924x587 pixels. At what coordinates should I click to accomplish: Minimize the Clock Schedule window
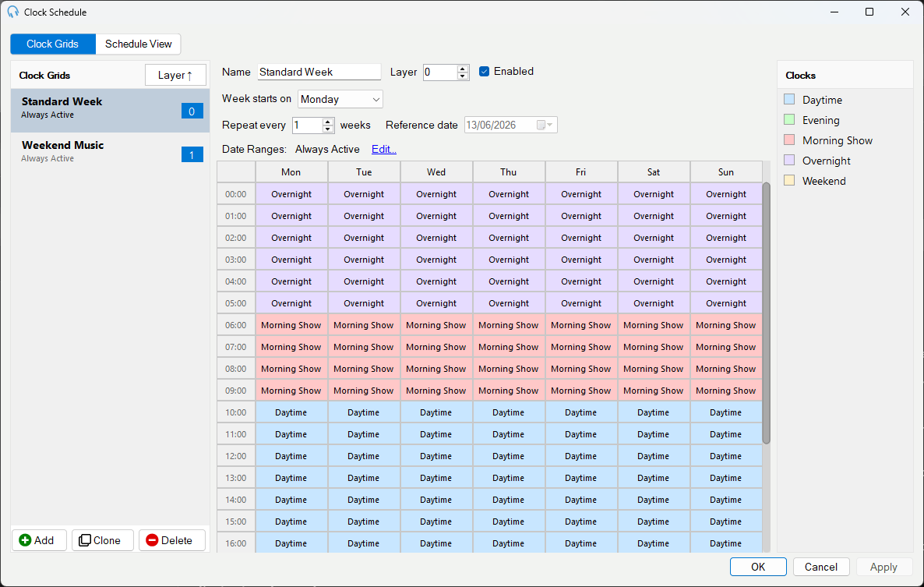tap(834, 12)
